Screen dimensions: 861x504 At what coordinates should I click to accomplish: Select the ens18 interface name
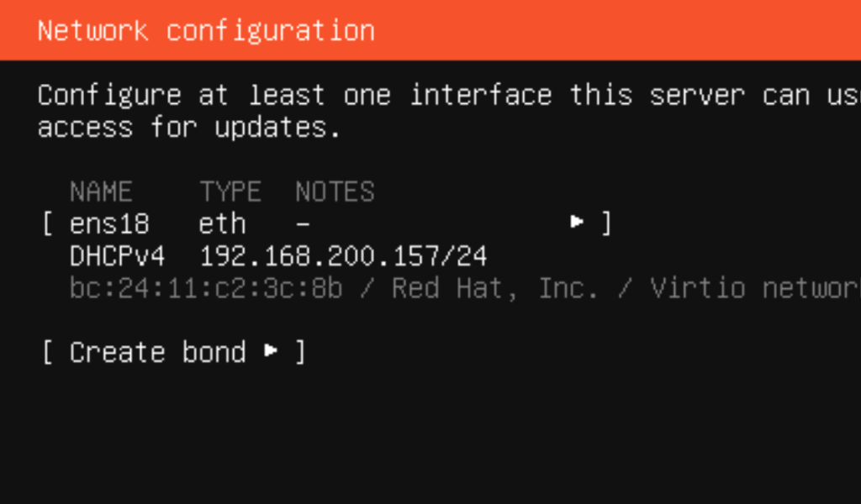click(x=109, y=223)
